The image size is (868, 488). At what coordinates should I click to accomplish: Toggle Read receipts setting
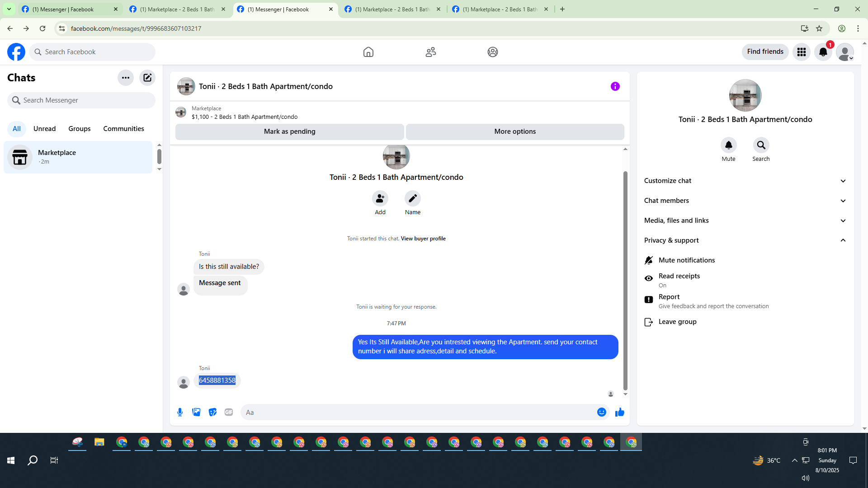679,280
